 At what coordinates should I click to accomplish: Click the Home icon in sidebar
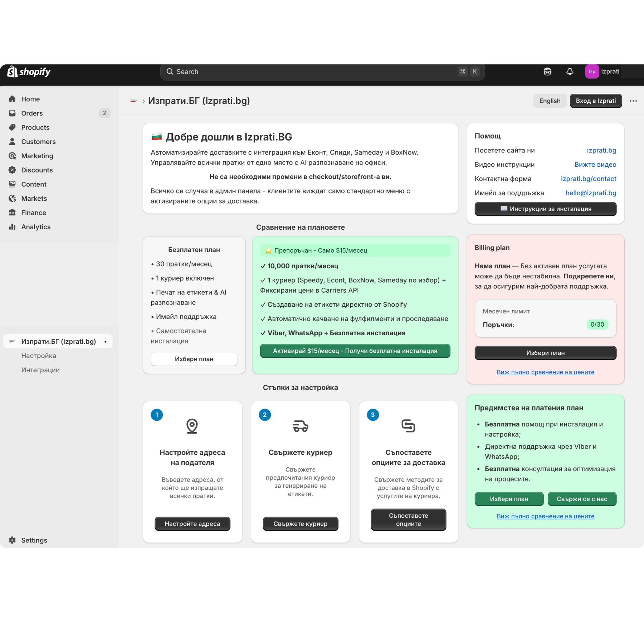[13, 99]
